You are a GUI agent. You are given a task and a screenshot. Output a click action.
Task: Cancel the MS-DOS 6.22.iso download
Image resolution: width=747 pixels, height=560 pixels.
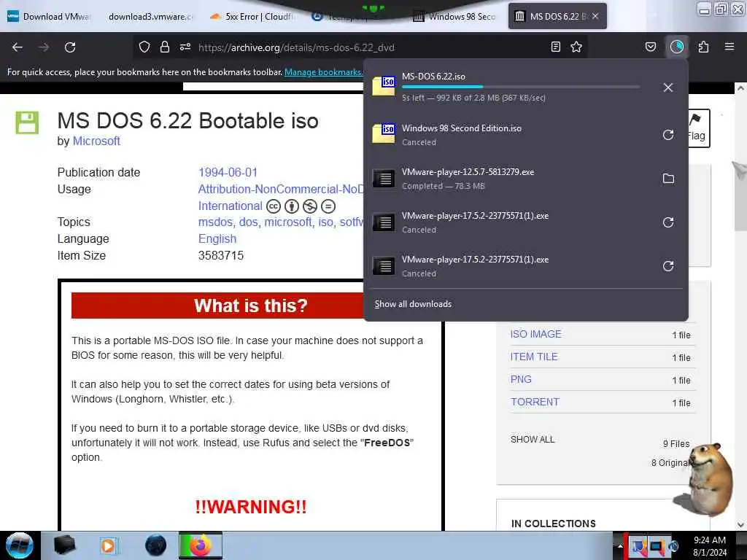668,87
